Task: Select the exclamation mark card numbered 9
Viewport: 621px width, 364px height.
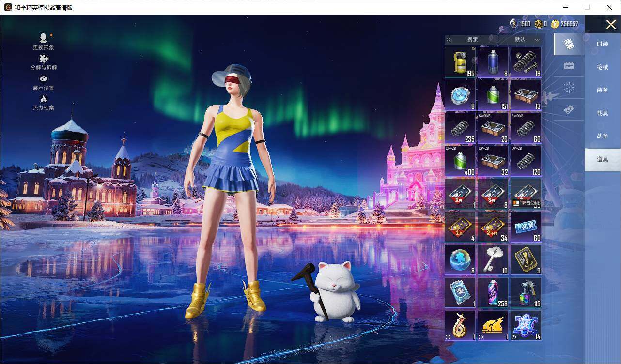Action: pos(526,259)
